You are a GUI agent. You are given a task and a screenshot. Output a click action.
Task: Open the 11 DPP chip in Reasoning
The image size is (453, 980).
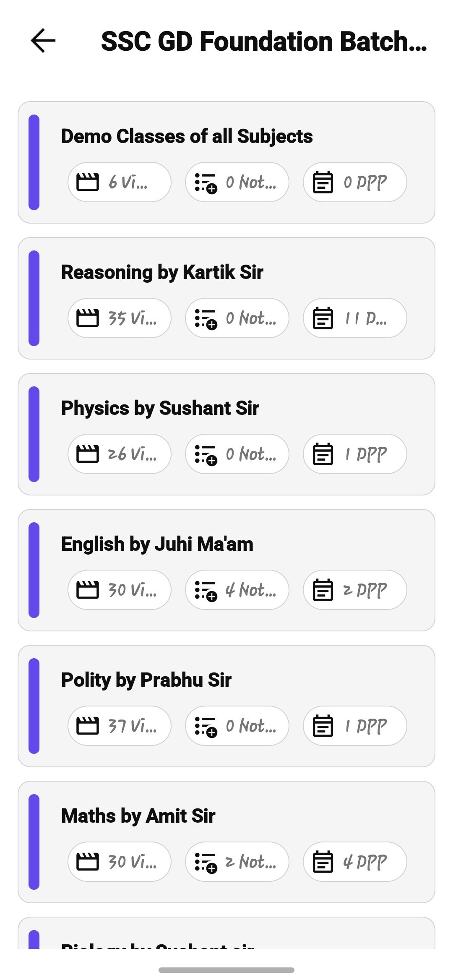(355, 318)
